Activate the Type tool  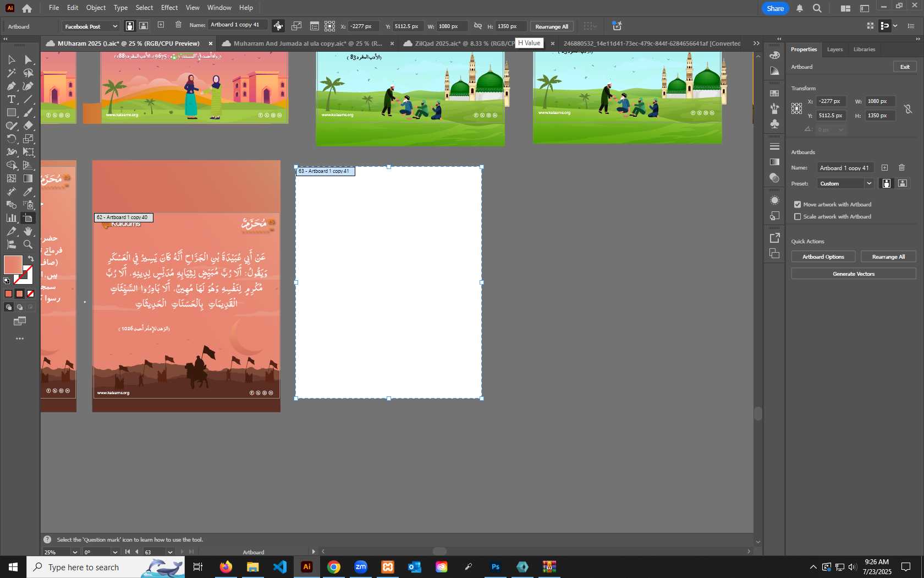[11, 99]
